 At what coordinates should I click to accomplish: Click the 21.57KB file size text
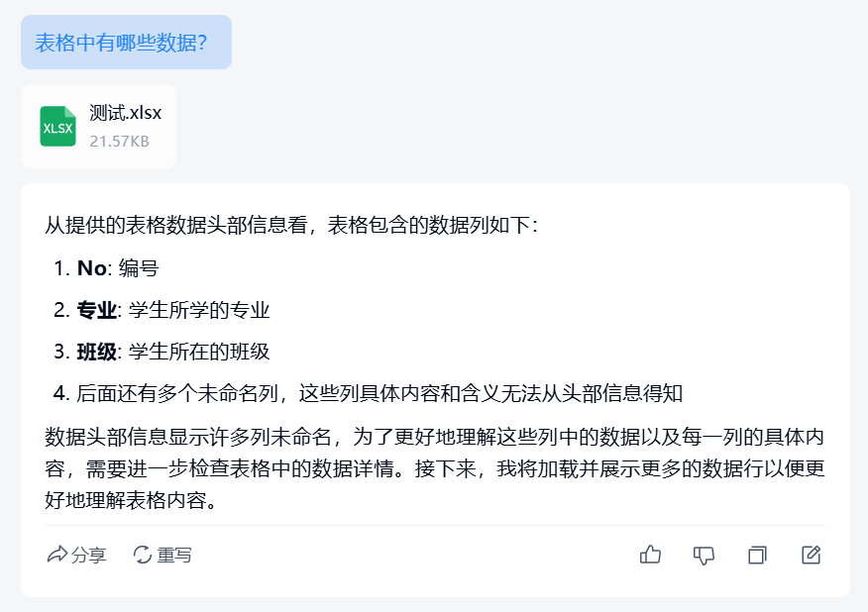[119, 142]
